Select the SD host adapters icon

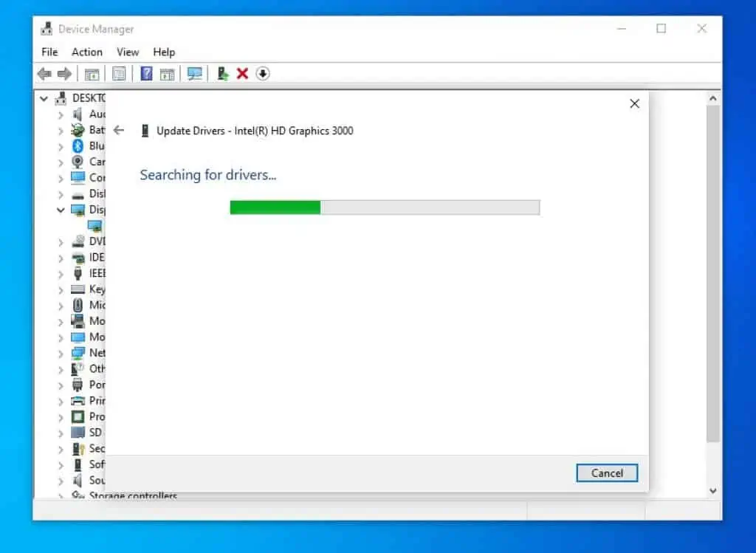click(x=78, y=433)
